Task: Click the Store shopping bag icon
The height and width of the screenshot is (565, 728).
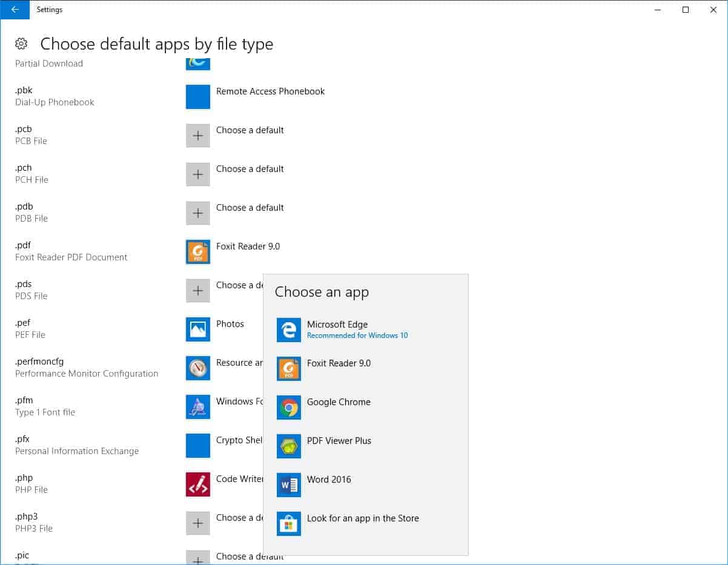Action: click(x=289, y=524)
